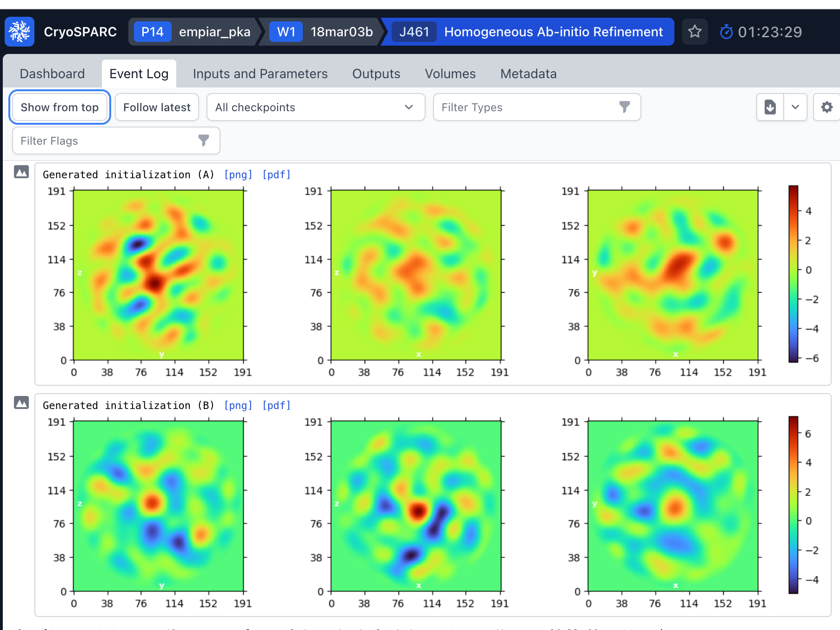The height and width of the screenshot is (630, 840).
Task: Open the event log settings gear
Action: pyautogui.click(x=827, y=107)
